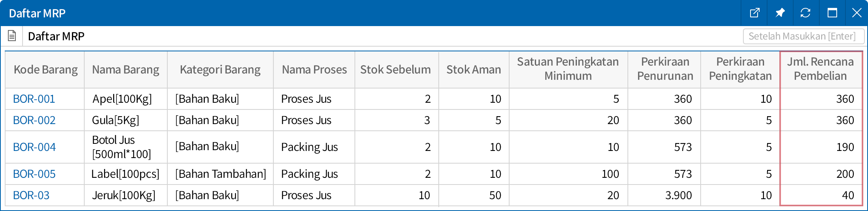Select the Jeruk[100Kg] item cell
The width and height of the screenshot is (868, 211).
pos(124,195)
